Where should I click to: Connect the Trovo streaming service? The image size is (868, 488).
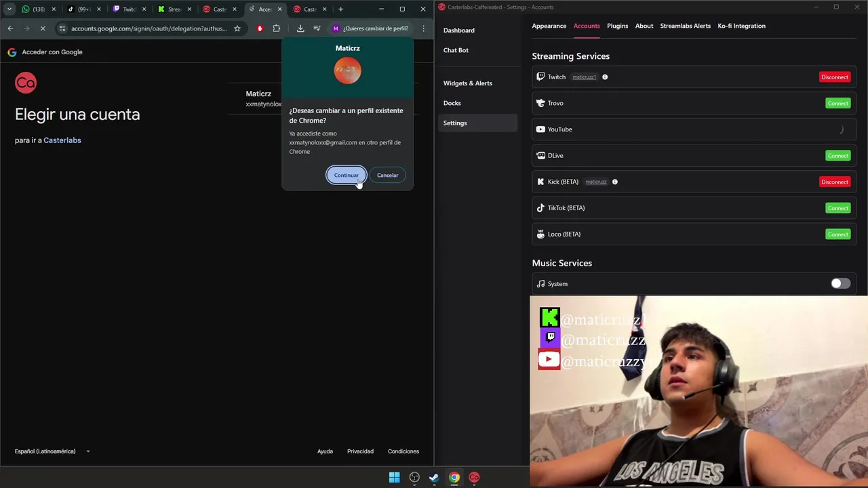point(837,103)
